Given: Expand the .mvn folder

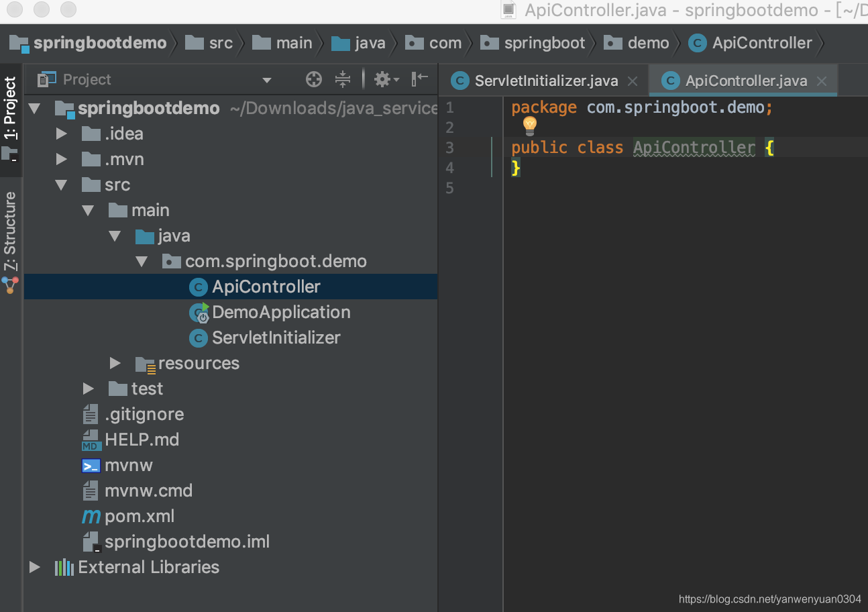Looking at the screenshot, I should pos(62,160).
